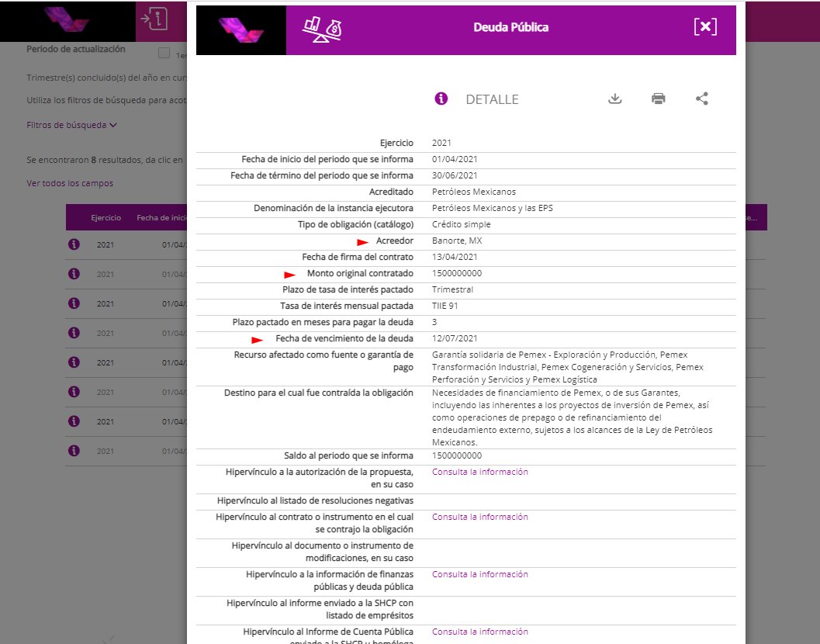This screenshot has height=644, width=820.
Task: Open info for the first 2021 result row
Action: coord(74,244)
